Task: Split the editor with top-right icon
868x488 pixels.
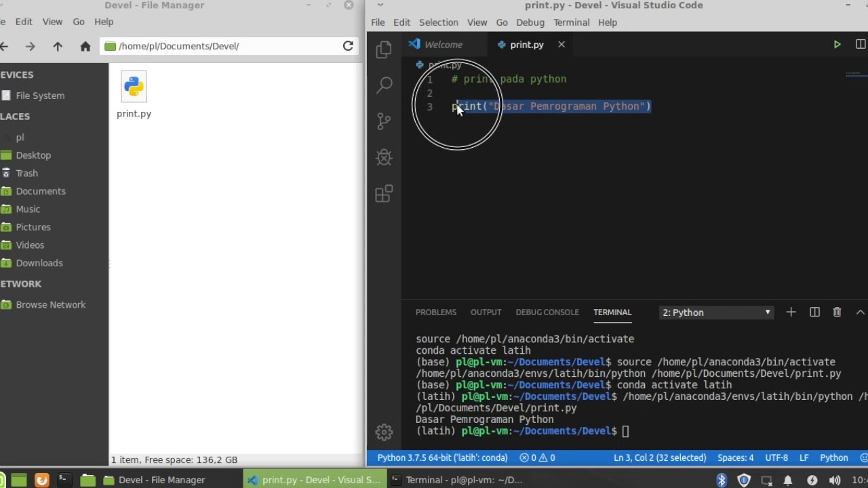Action: [x=861, y=45]
